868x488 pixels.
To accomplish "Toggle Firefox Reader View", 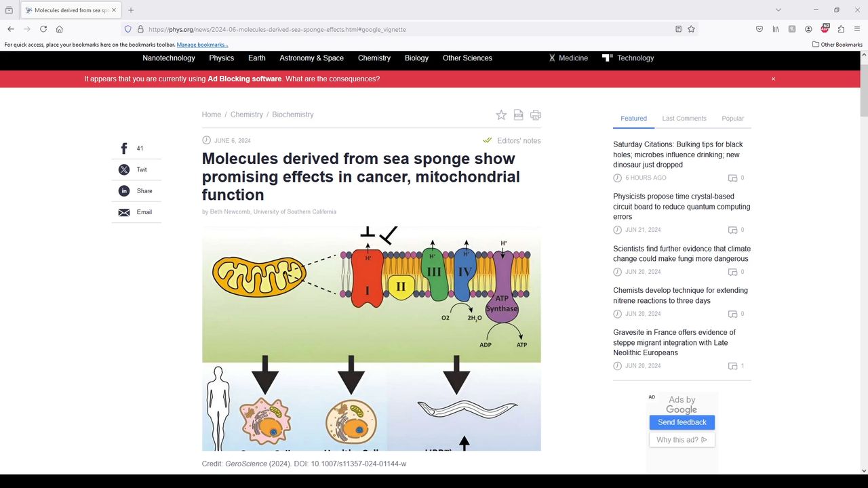I will 678,29.
